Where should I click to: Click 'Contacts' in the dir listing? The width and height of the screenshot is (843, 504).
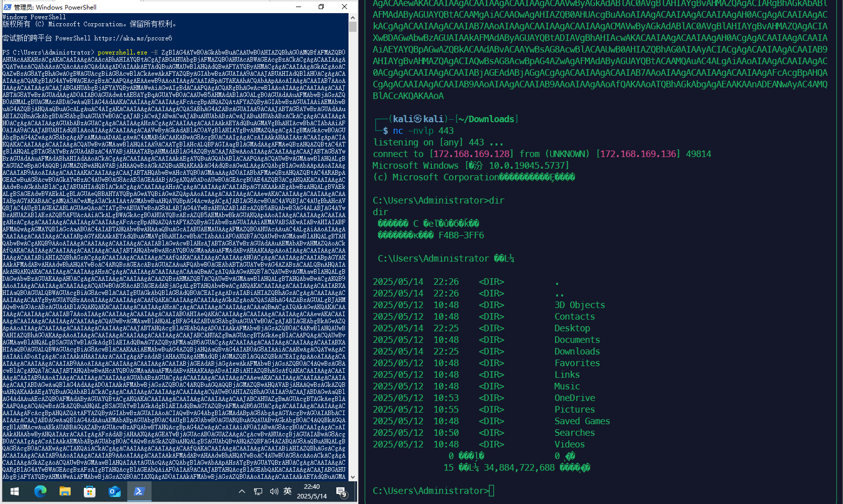tap(575, 317)
